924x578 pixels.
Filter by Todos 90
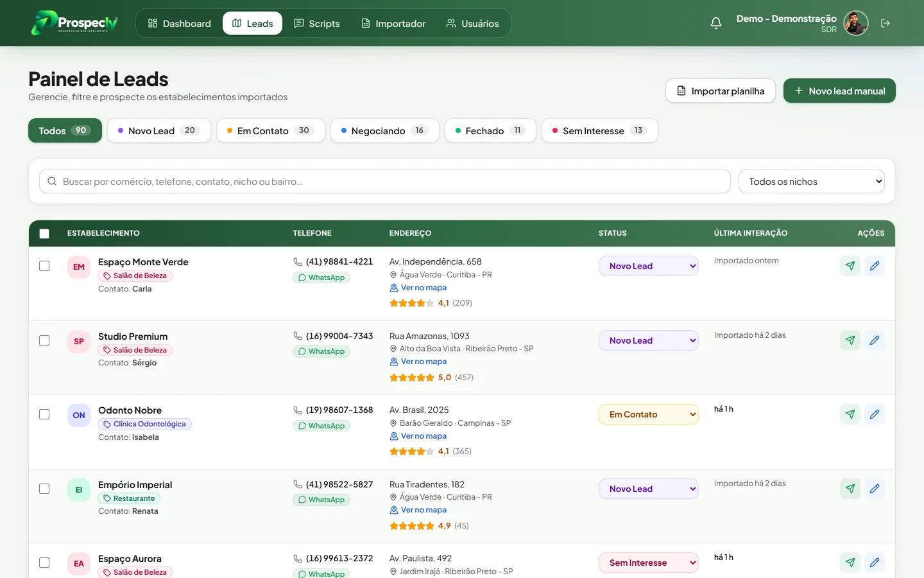(x=65, y=130)
